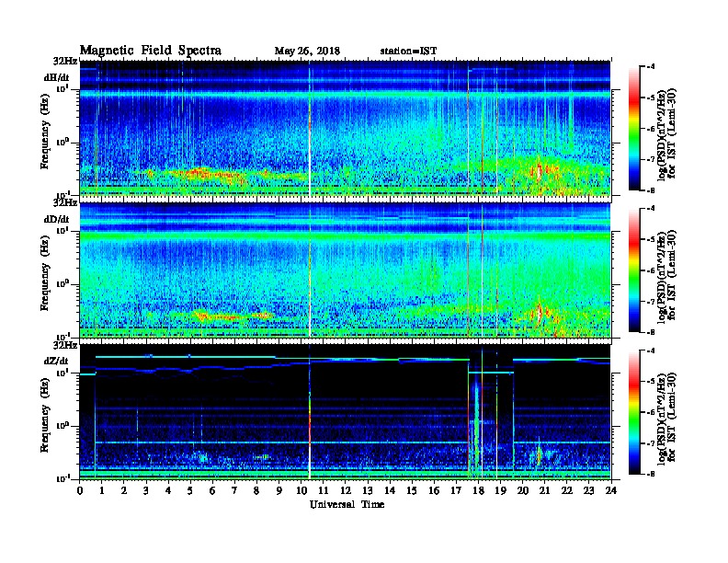Click the 32Hz label above dZ/dt panel
Viewport: 728px width, 563px height.
point(65,345)
